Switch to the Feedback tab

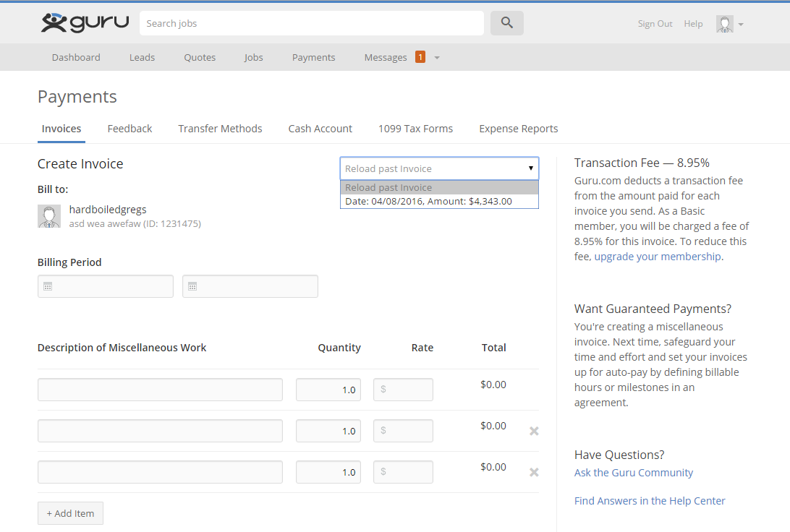pos(129,129)
